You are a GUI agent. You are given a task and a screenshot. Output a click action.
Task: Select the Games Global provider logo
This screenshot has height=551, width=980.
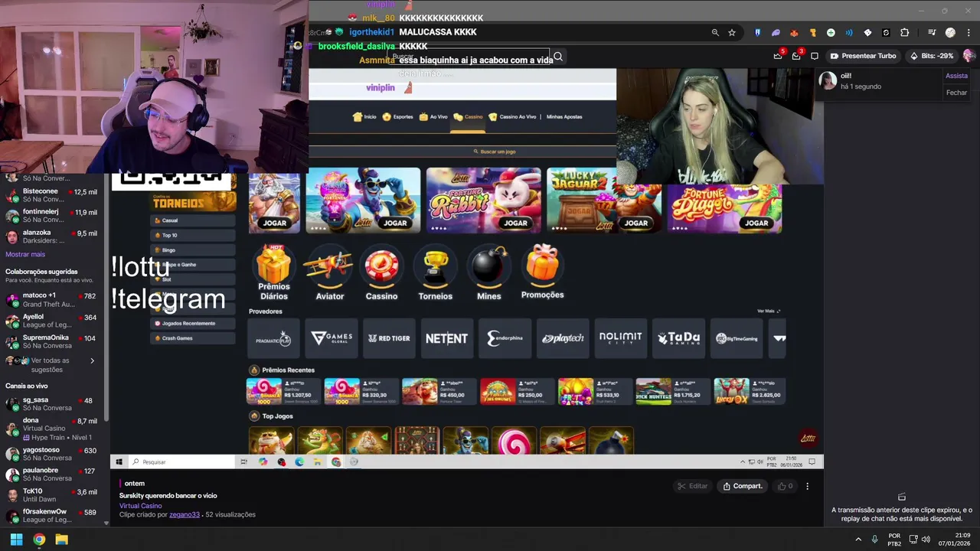[332, 338]
